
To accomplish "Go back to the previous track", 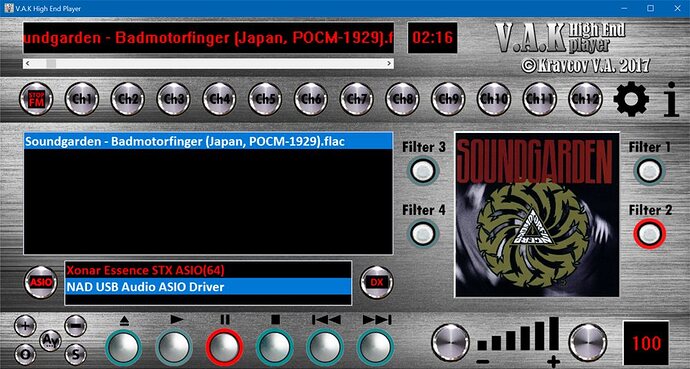I will point(325,347).
